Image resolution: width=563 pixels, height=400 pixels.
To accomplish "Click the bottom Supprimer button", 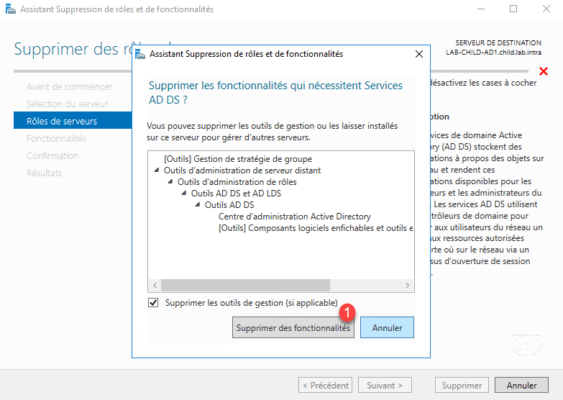I will pyautogui.click(x=462, y=385).
